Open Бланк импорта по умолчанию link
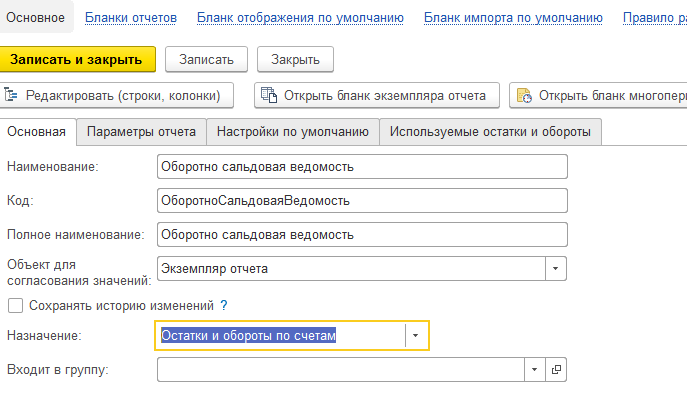 [513, 18]
